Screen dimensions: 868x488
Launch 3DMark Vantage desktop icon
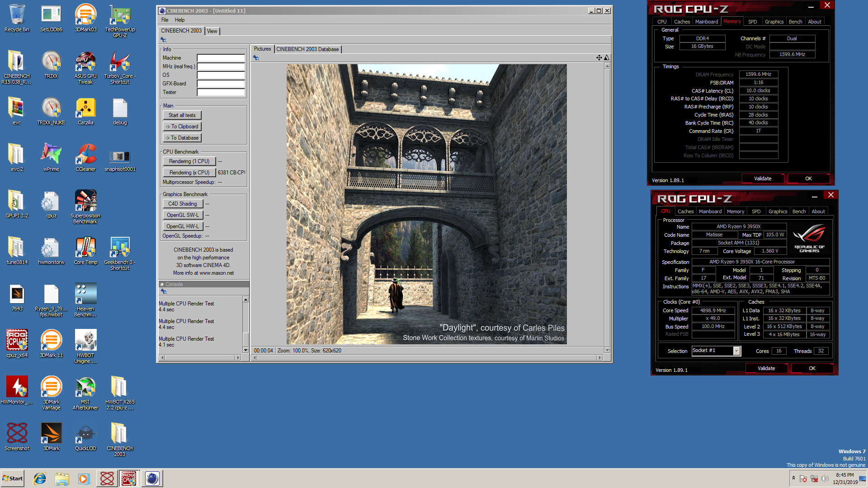click(51, 393)
